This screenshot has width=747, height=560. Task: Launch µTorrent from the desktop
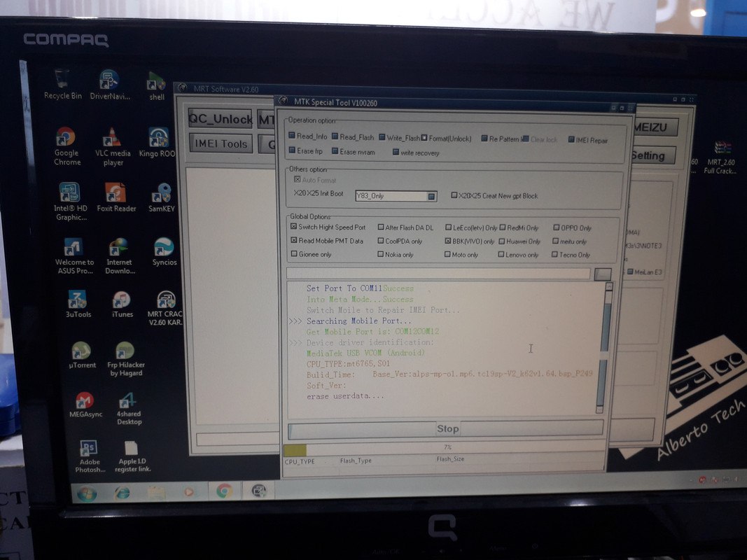pos(82,355)
